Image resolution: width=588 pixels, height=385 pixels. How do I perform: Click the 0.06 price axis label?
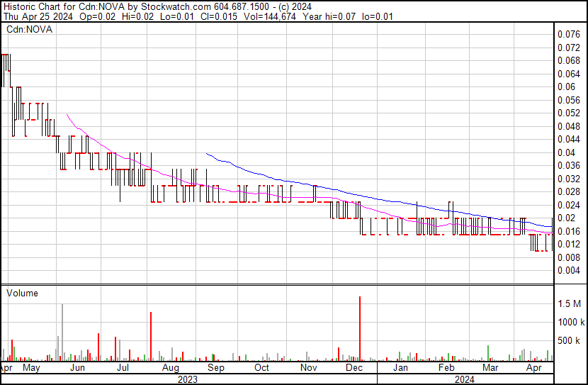[x=565, y=87]
